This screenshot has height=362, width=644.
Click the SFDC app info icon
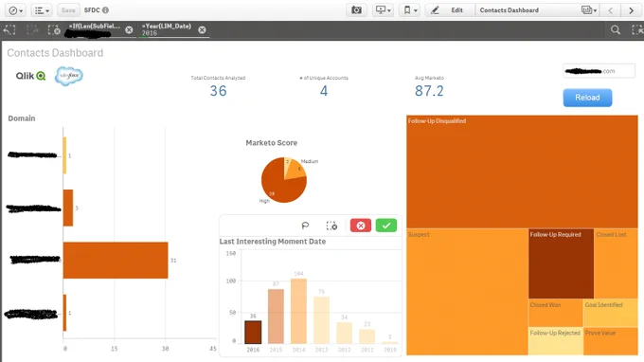coord(105,10)
